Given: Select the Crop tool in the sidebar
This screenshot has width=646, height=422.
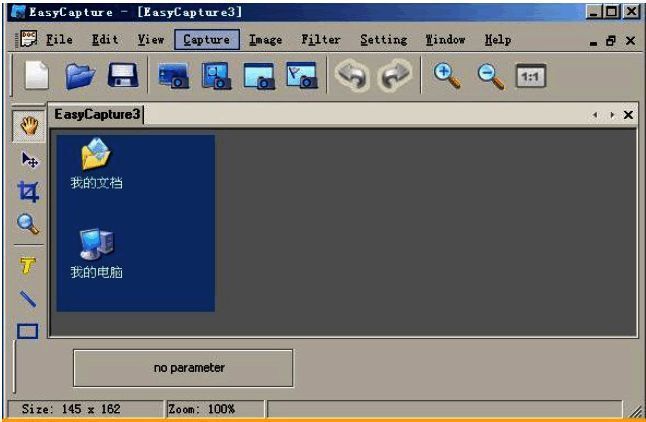Looking at the screenshot, I should point(29,191).
